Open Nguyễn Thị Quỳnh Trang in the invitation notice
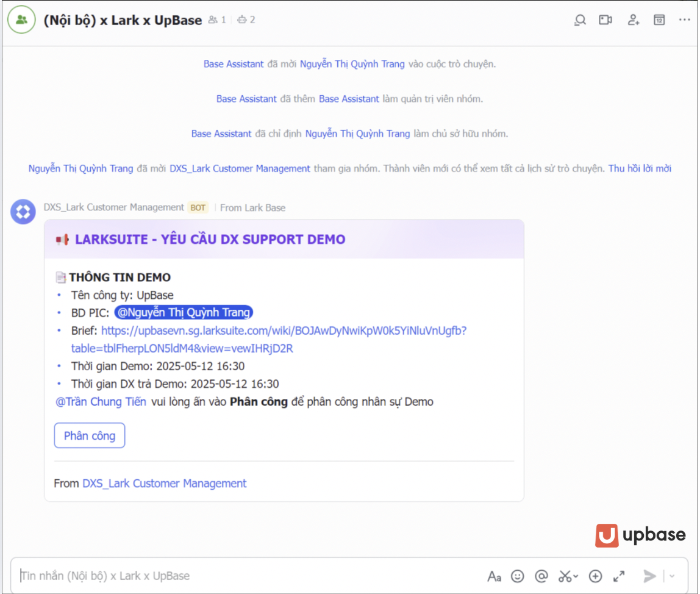700x594 pixels. point(352,64)
